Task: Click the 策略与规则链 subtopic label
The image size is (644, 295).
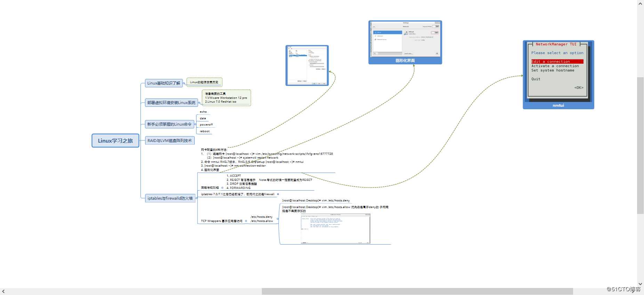Action: click(210, 188)
